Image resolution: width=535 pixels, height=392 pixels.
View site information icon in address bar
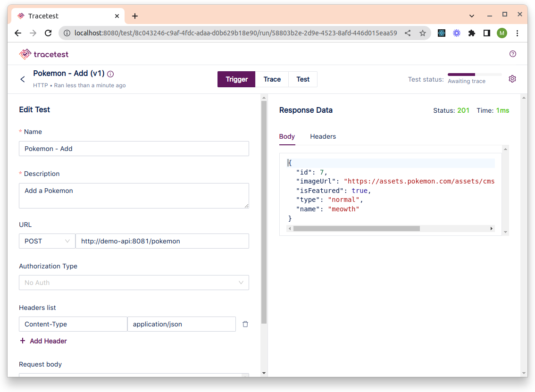67,33
